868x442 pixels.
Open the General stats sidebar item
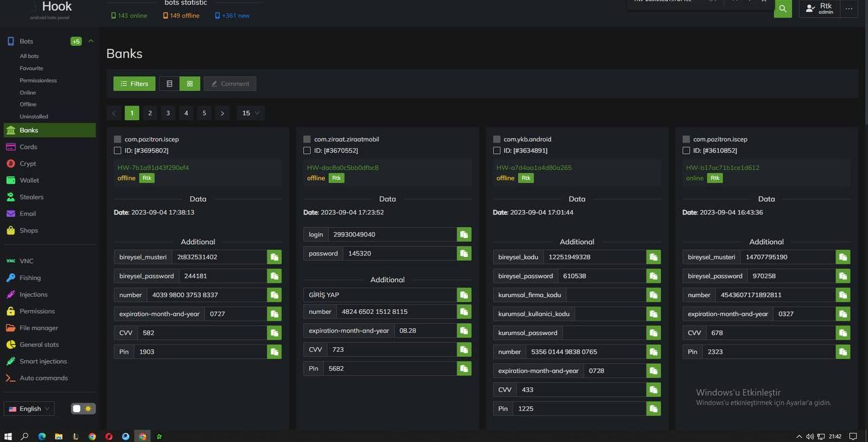click(49, 344)
